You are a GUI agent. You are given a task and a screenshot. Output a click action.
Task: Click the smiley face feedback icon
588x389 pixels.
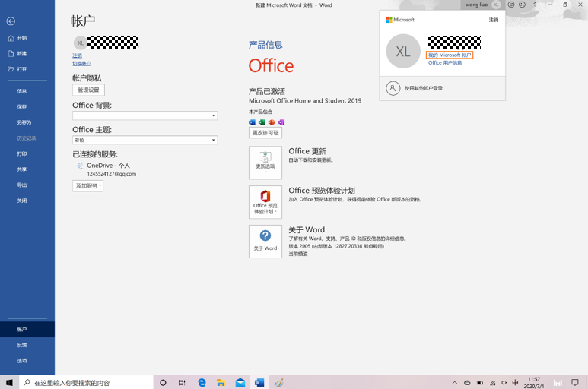511,5
